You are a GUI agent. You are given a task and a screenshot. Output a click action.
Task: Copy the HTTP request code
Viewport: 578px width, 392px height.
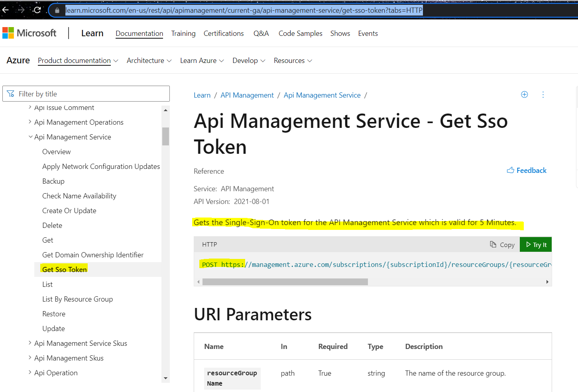tap(502, 245)
